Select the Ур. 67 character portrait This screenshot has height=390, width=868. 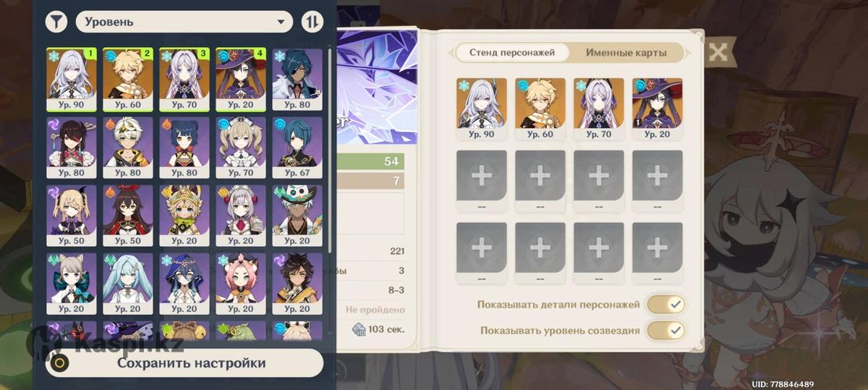[x=297, y=148]
